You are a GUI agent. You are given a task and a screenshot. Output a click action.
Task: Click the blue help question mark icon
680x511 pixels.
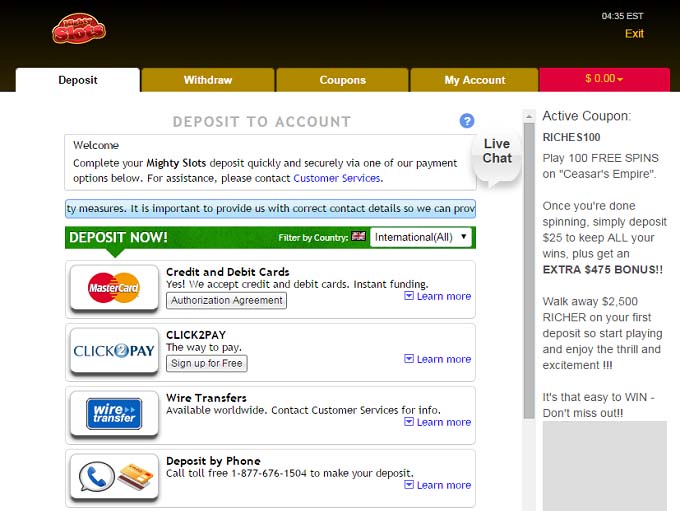[467, 121]
